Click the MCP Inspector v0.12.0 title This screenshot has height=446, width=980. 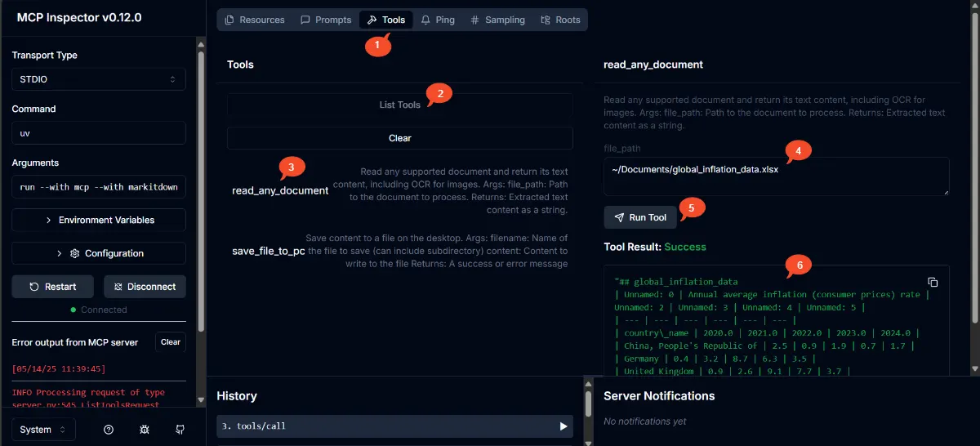tap(79, 17)
